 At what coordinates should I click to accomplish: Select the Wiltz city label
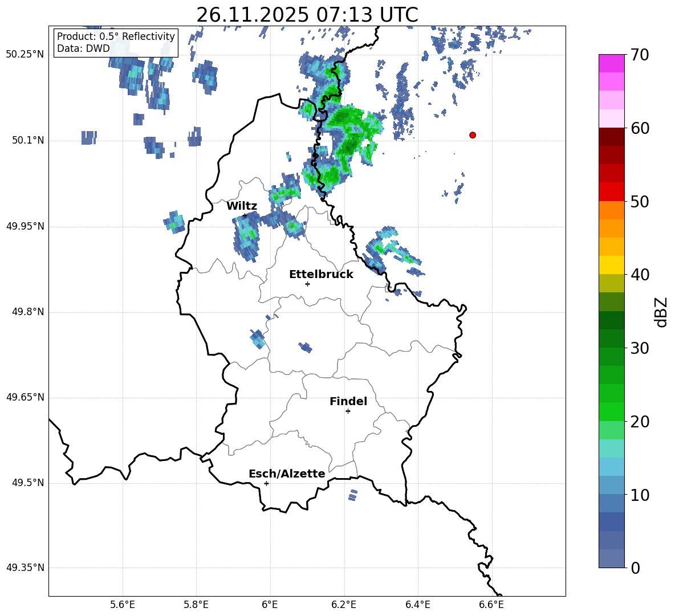(242, 206)
